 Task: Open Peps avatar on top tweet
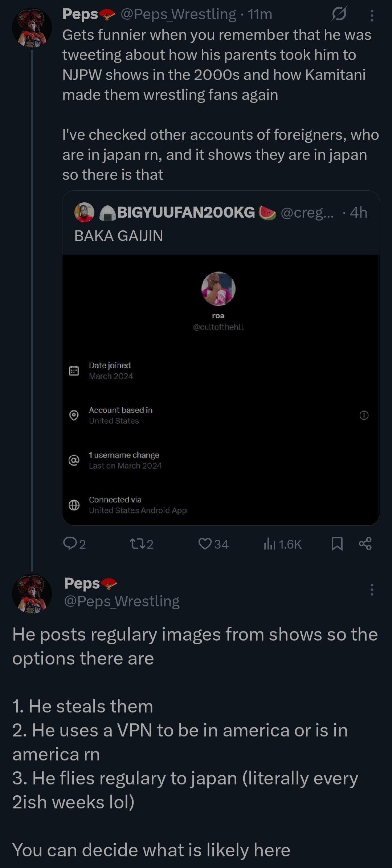pyautogui.click(x=32, y=28)
